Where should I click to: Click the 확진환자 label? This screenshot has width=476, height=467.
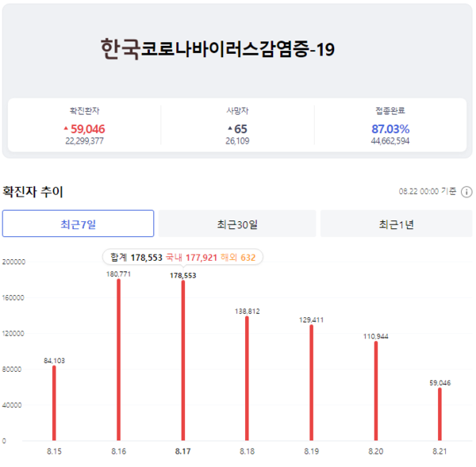click(x=84, y=110)
